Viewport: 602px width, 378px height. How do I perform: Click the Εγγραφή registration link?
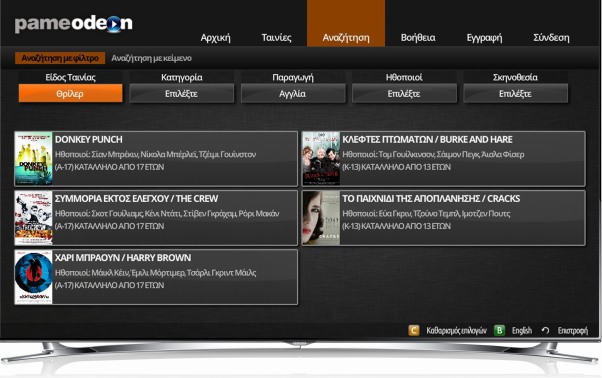484,38
